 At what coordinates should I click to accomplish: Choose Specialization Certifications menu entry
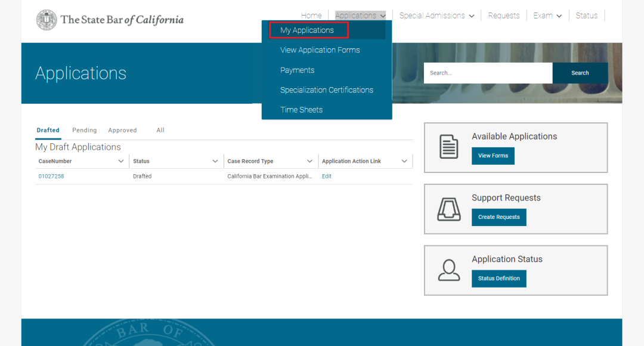click(327, 90)
